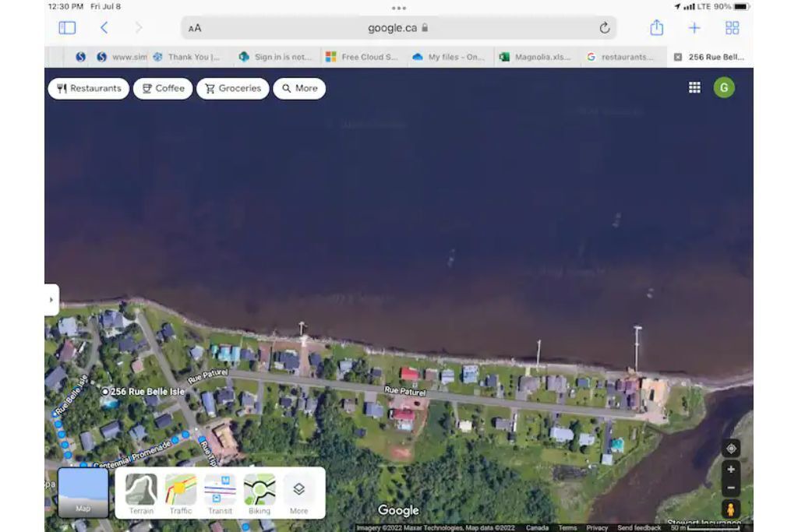This screenshot has height=532, width=798.
Task: Toggle the Terrain layer
Action: (141, 494)
